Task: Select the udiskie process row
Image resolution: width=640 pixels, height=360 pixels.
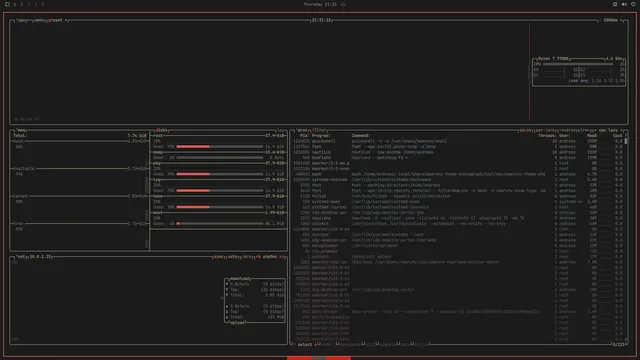Action: tap(458, 224)
